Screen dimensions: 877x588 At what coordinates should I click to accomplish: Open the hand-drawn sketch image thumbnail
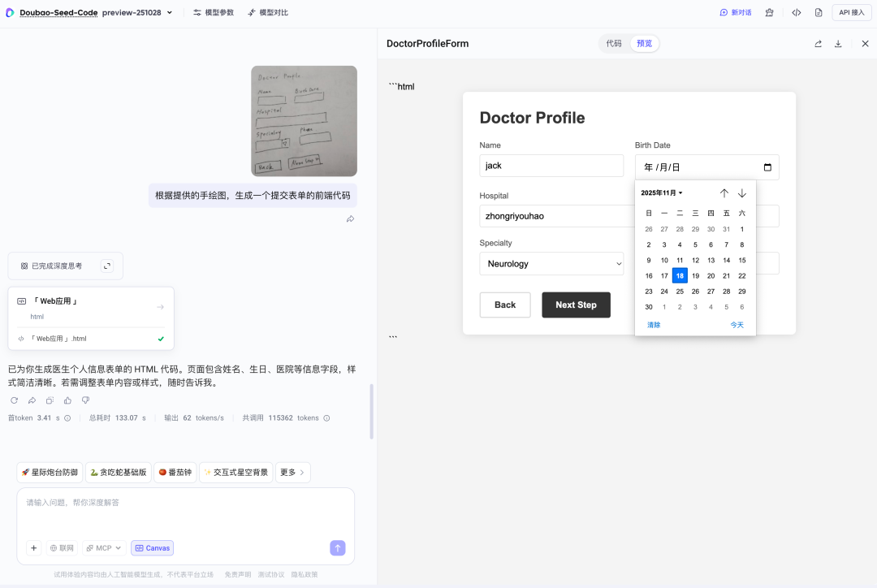pyautogui.click(x=304, y=121)
